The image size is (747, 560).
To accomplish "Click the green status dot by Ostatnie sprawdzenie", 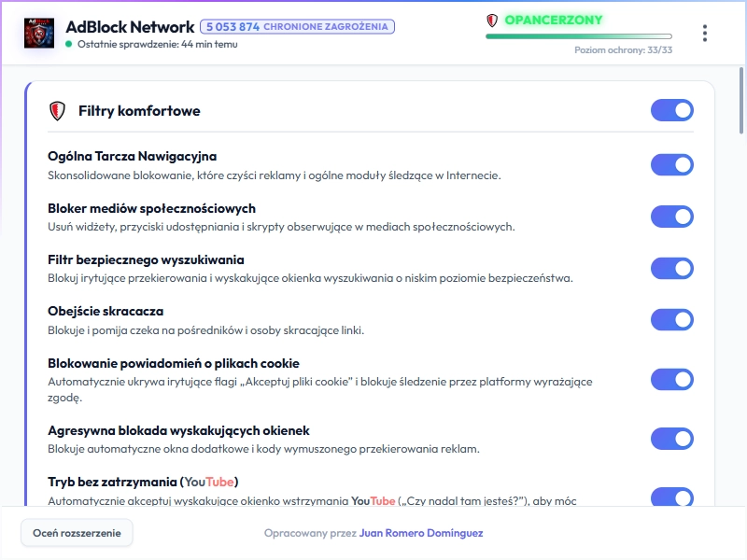I will [x=69, y=44].
